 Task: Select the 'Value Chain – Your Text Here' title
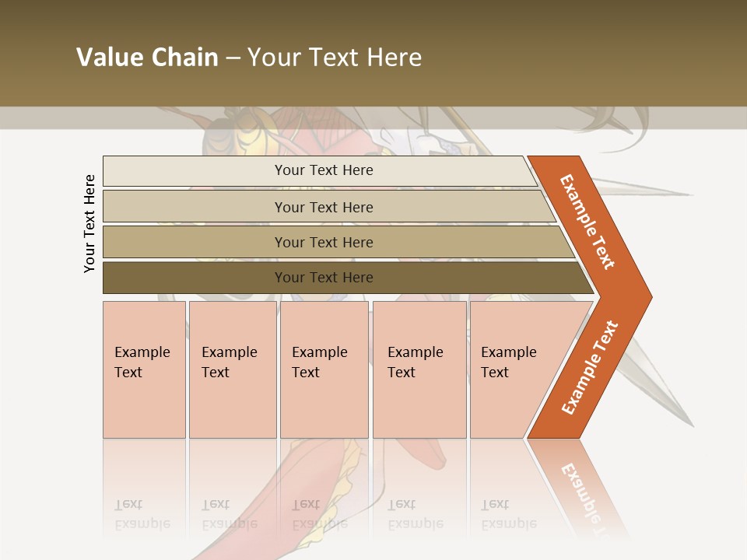click(249, 57)
